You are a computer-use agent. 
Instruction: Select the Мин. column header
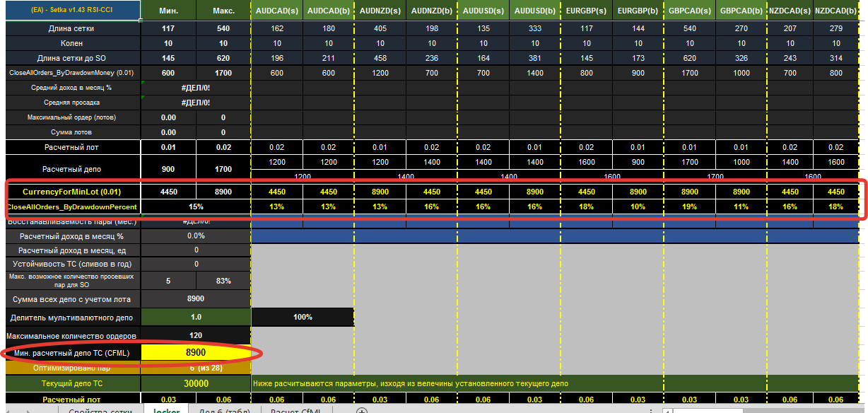pyautogui.click(x=169, y=12)
